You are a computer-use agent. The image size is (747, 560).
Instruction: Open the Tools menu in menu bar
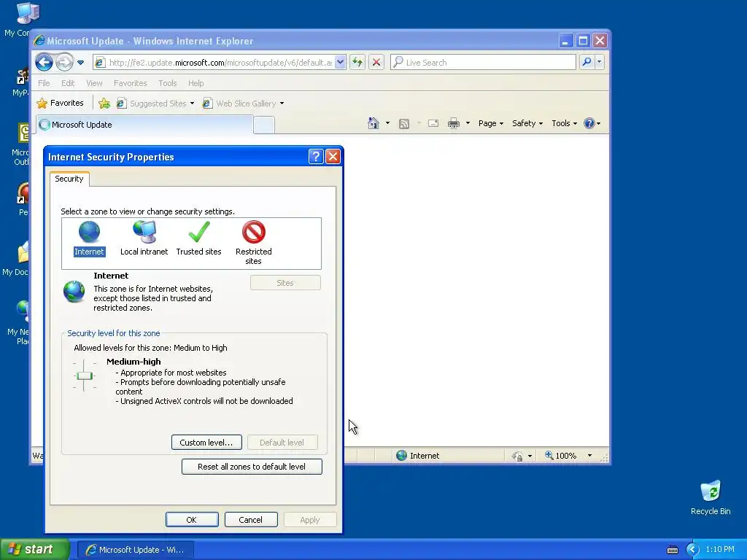(168, 83)
